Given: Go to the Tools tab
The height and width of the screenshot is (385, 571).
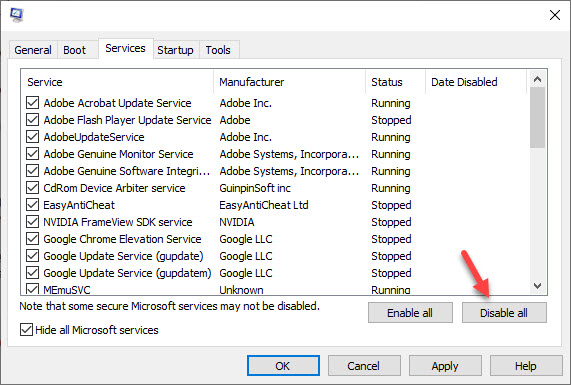Looking at the screenshot, I should 218,50.
